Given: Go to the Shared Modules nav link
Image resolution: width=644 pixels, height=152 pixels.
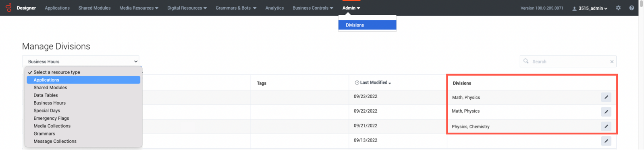Looking at the screenshot, I should (x=94, y=8).
